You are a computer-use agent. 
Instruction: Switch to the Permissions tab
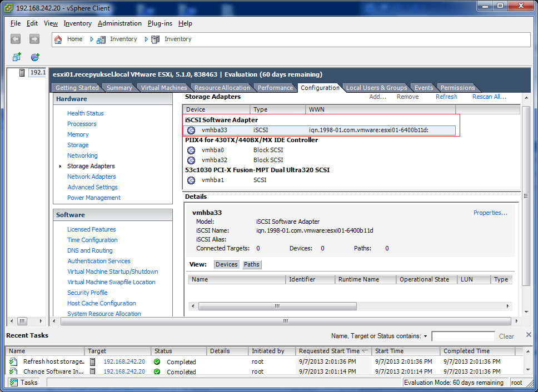[457, 88]
